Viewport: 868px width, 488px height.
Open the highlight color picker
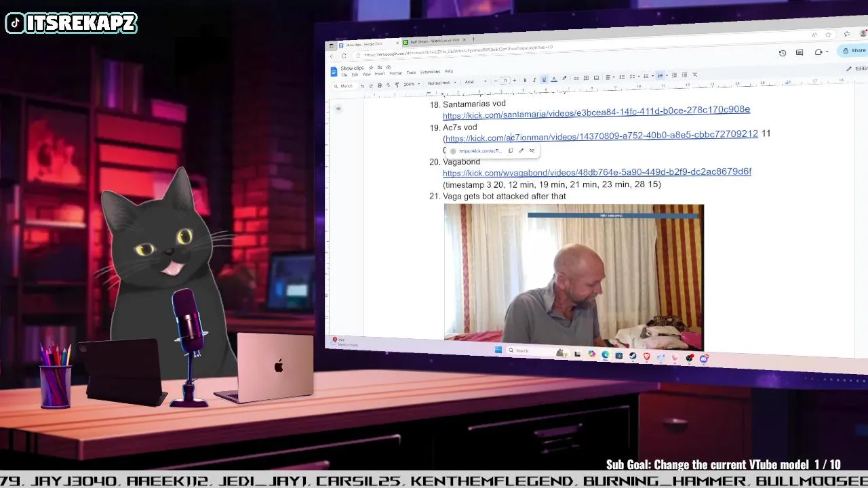tap(564, 79)
